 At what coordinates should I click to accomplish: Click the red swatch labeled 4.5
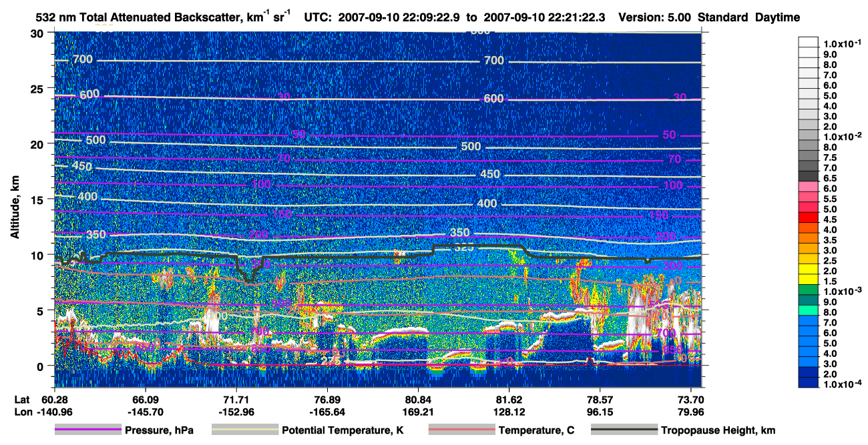[808, 217]
